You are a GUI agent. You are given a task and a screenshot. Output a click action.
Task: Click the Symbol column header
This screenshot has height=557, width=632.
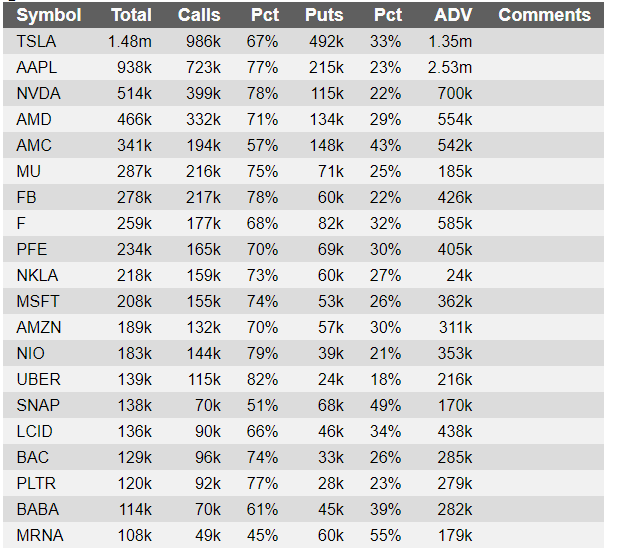point(48,15)
